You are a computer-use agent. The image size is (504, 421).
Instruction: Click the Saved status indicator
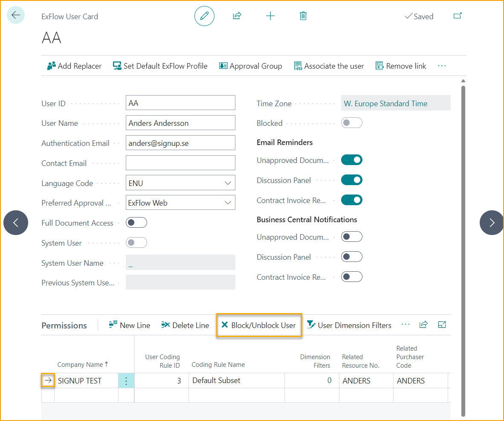[419, 16]
